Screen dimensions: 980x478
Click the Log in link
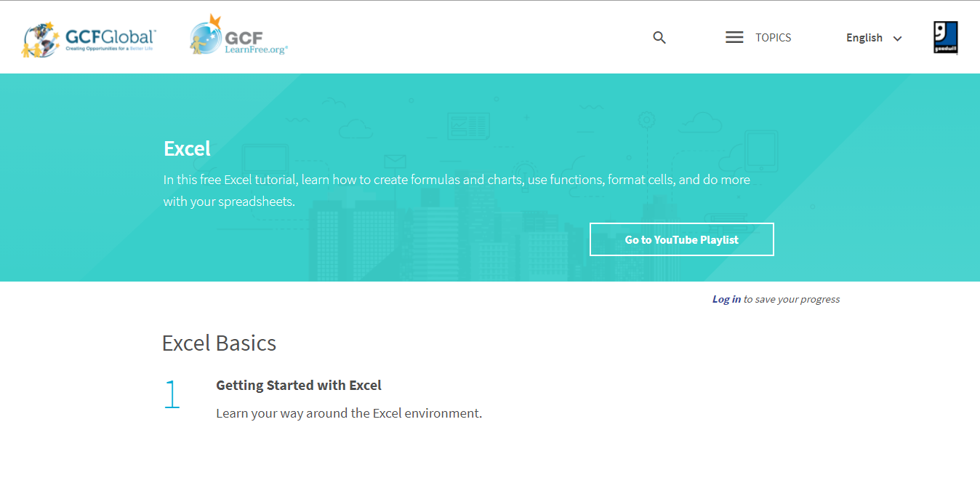[726, 299]
